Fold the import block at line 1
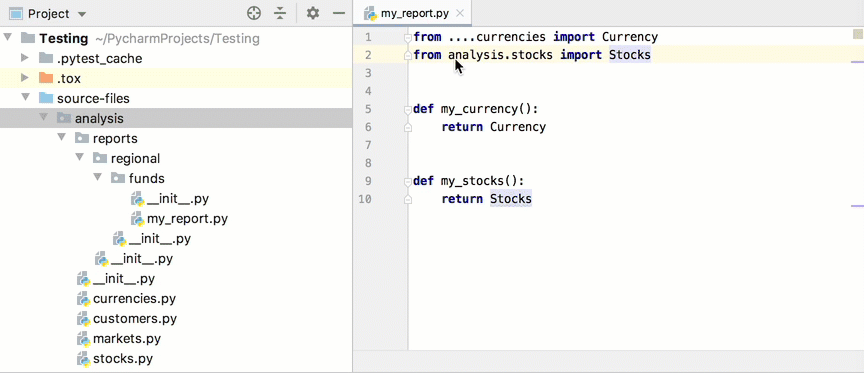The image size is (864, 373). point(408,38)
